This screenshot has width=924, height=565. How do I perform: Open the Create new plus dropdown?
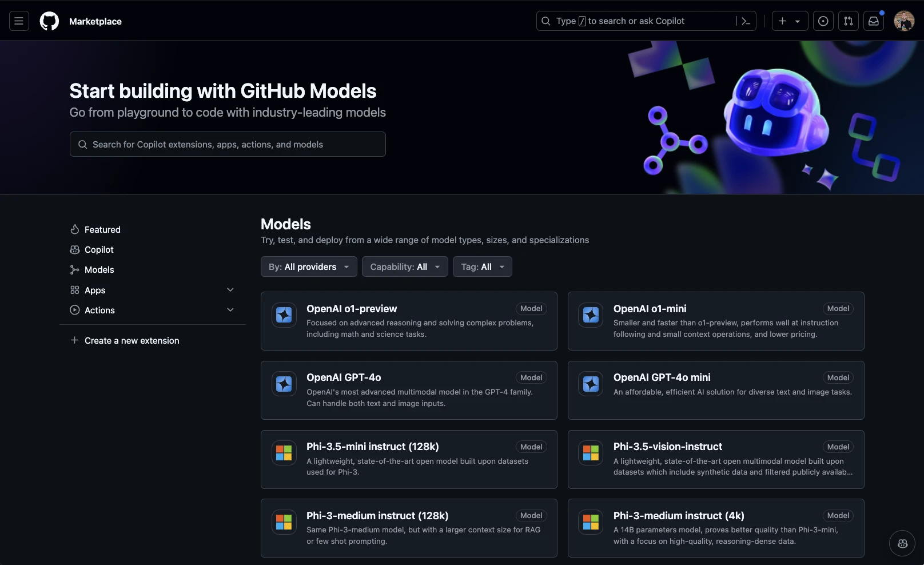coord(790,21)
